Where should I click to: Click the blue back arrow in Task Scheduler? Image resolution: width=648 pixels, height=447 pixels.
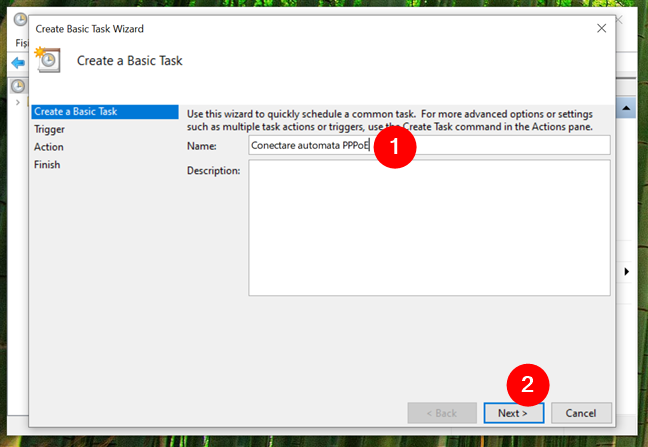18,63
